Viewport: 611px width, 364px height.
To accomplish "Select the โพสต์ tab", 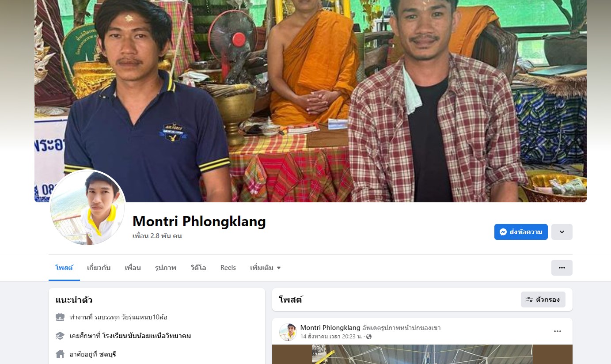I will pos(64,268).
